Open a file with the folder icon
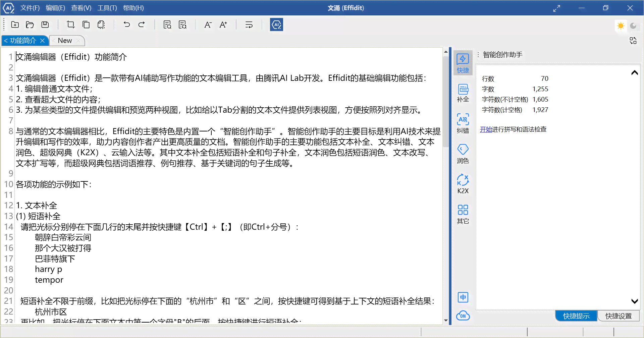The width and height of the screenshot is (644, 338). (30, 24)
